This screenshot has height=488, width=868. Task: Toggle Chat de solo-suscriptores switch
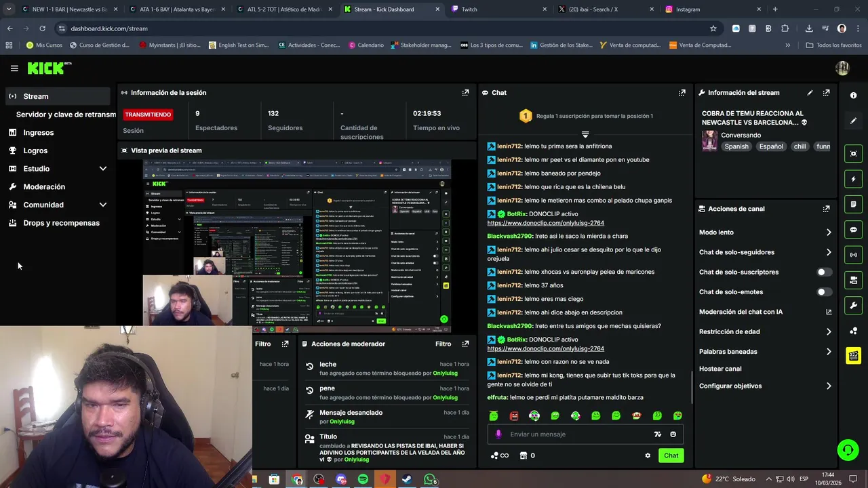[824, 272]
